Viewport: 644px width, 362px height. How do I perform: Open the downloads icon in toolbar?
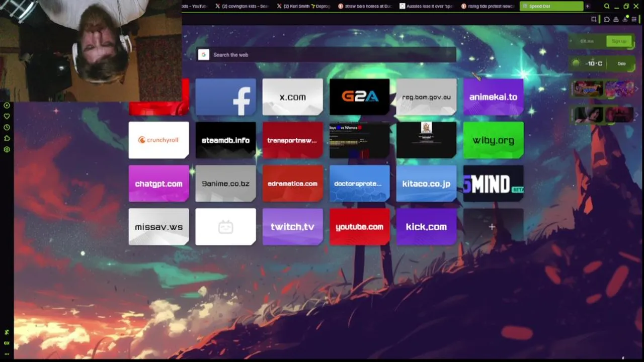pos(625,19)
